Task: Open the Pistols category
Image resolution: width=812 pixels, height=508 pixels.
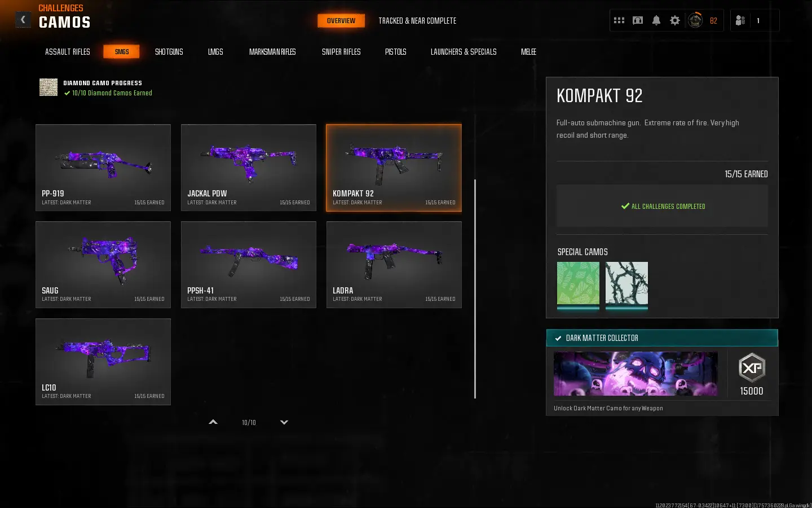Action: 395,52
